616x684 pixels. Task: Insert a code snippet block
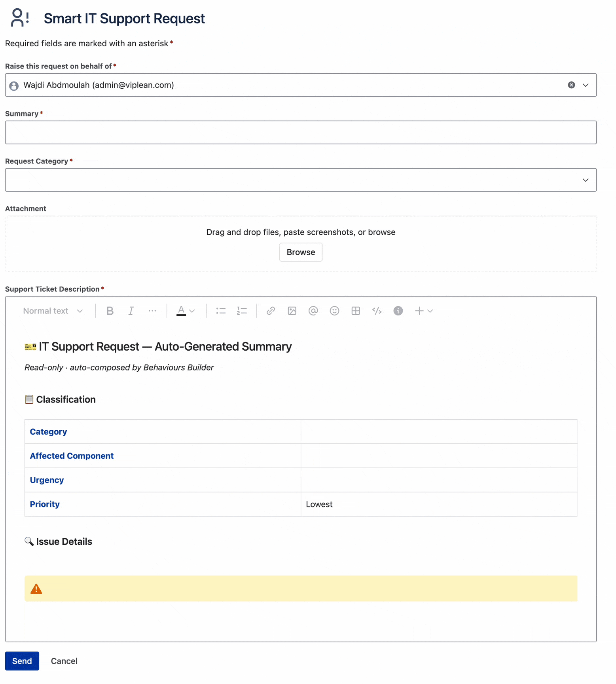pos(377,311)
